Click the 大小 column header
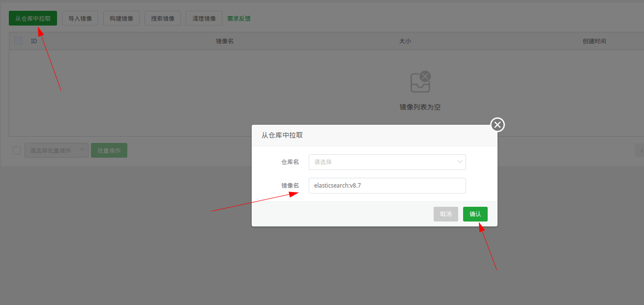 click(x=405, y=41)
